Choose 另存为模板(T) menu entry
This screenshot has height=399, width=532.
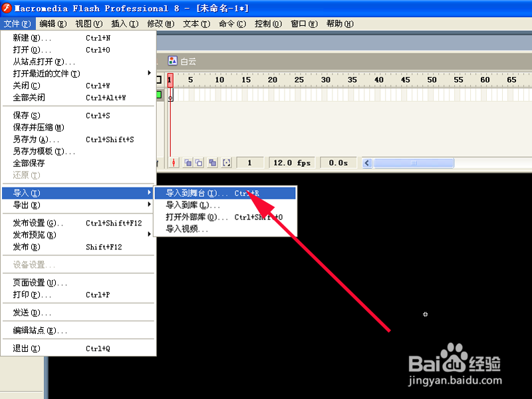78,152
